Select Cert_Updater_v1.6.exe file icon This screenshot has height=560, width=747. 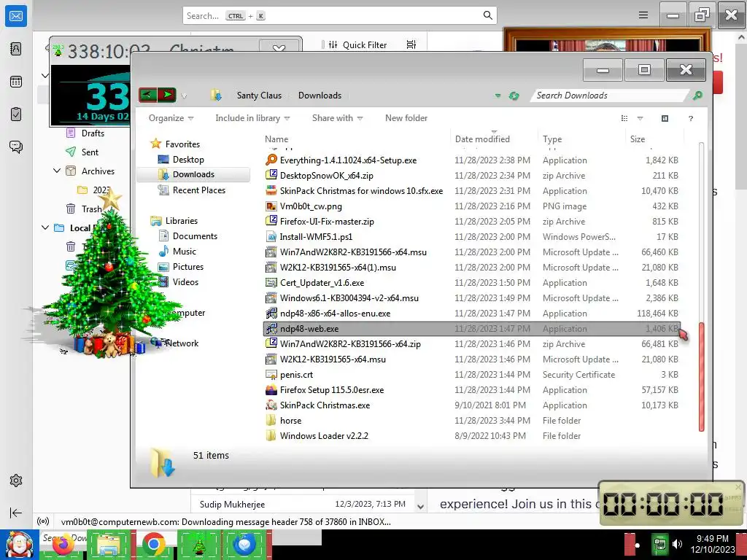271,282
